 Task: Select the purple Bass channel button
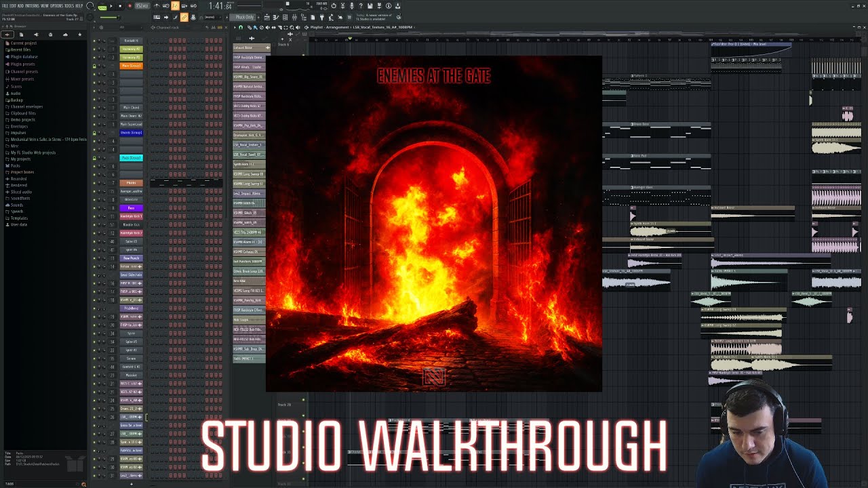coord(131,208)
